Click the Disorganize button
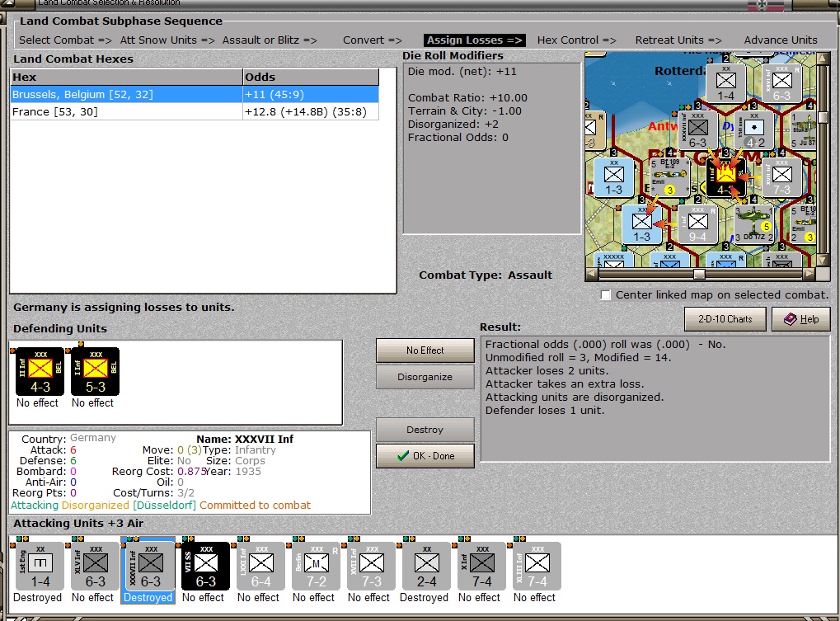 coord(425,377)
